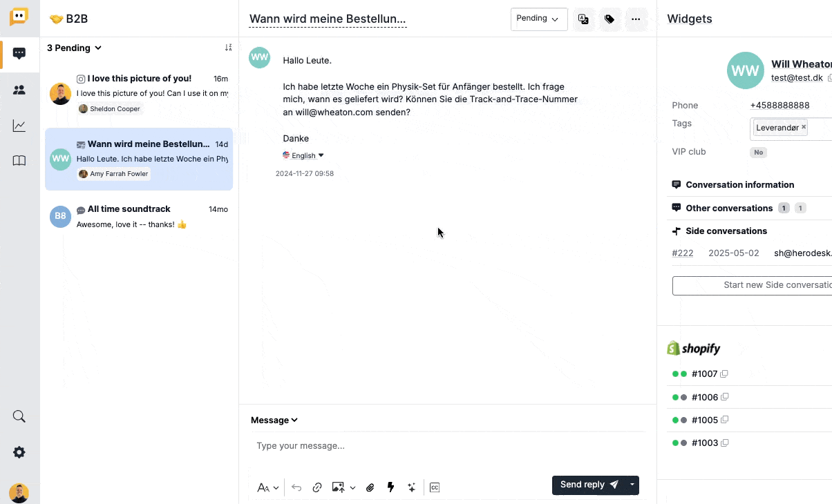Open the Message type dropdown
Image resolution: width=832 pixels, height=504 pixels.
pos(274,420)
